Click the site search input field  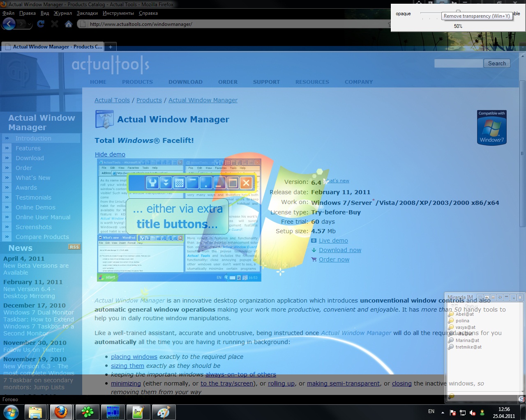(x=459, y=63)
